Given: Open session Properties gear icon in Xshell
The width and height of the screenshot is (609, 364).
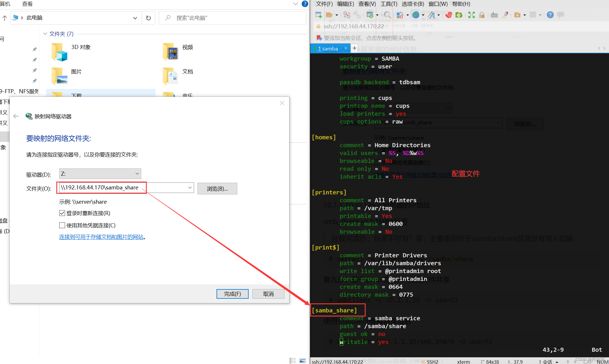Looking at the screenshot, I should pos(370,15).
